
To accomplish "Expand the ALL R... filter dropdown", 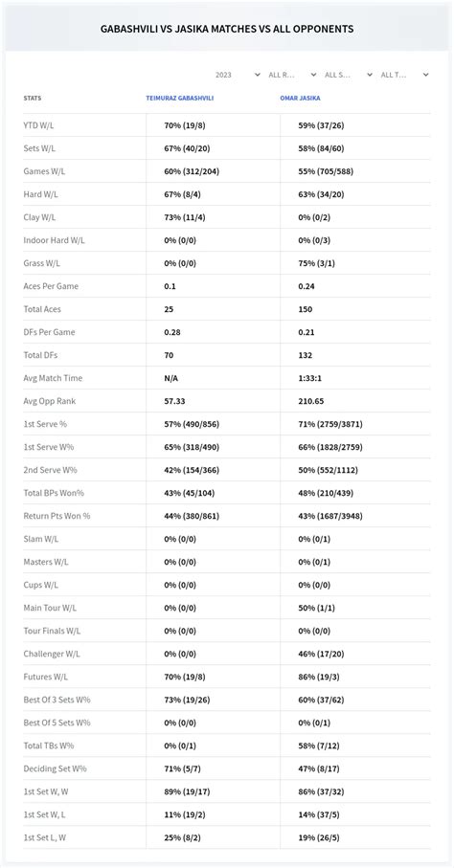I will 293,75.
